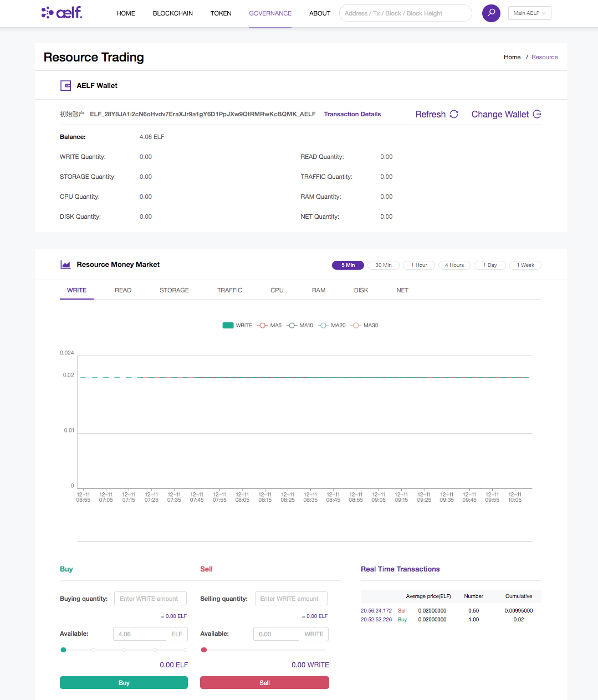Click the Refresh circular arrows icon
598x700 pixels.
[454, 114]
